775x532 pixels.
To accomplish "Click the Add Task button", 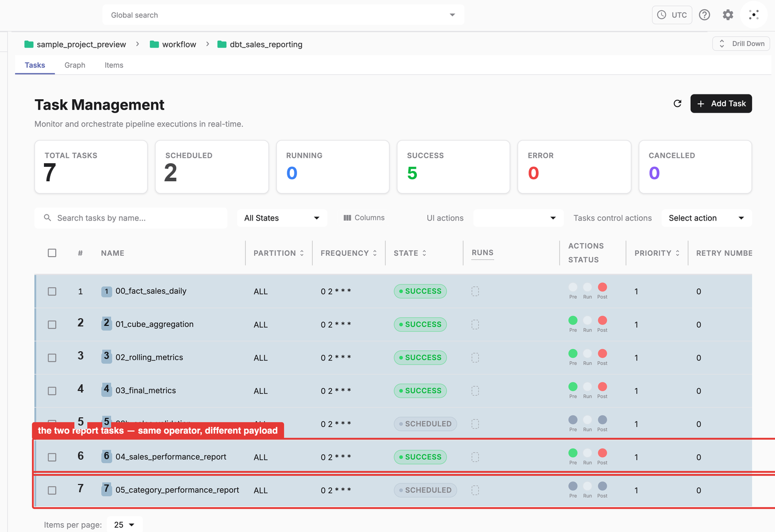I will [721, 103].
